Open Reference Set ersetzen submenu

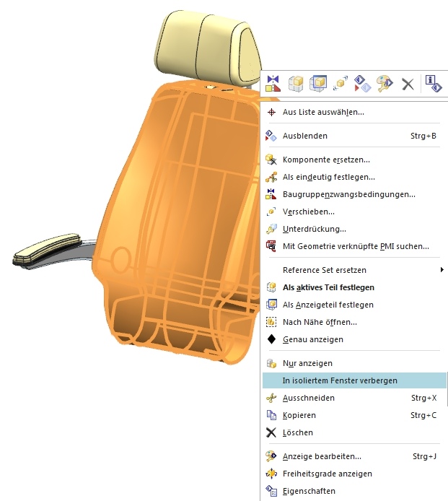pyautogui.click(x=354, y=270)
